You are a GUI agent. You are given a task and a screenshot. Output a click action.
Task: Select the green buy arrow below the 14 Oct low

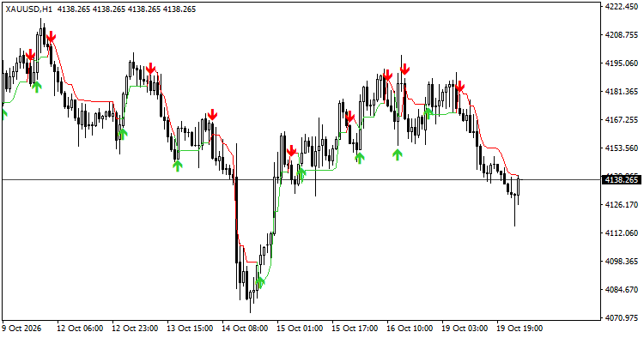pos(259,281)
